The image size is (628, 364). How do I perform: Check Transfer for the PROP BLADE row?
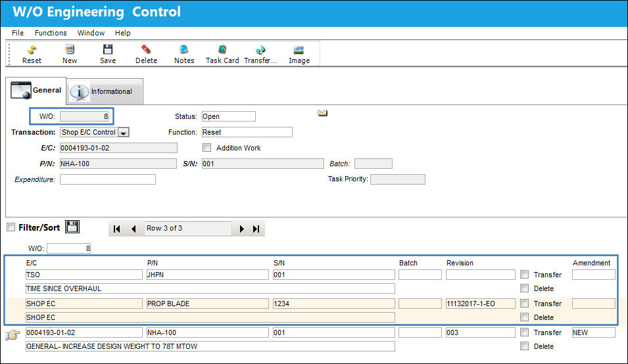pos(524,303)
